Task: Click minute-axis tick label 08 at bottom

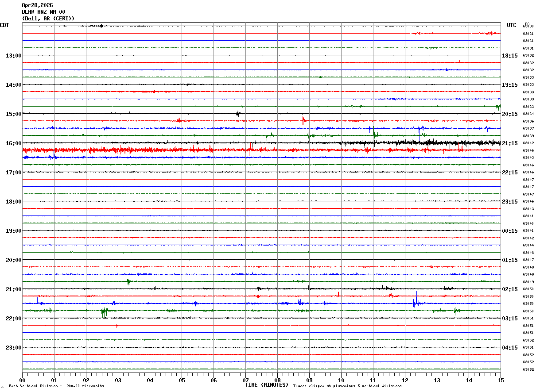Action: 277,380
